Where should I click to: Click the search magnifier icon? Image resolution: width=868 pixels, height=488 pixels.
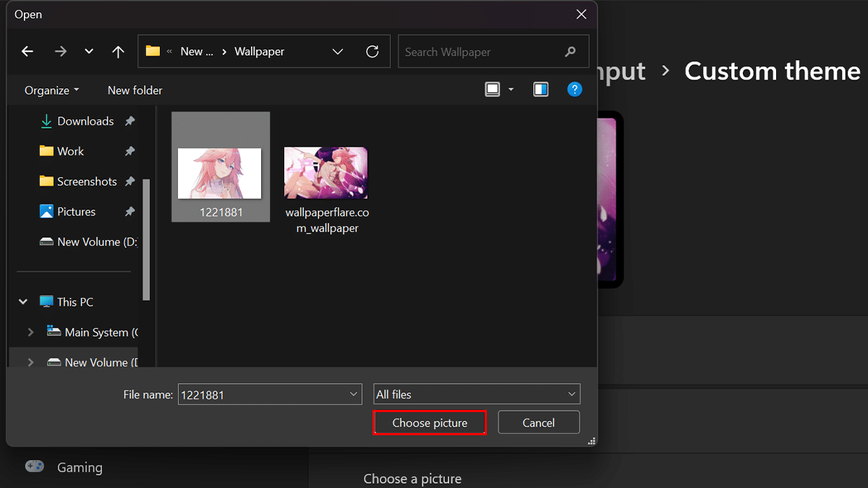tap(571, 51)
